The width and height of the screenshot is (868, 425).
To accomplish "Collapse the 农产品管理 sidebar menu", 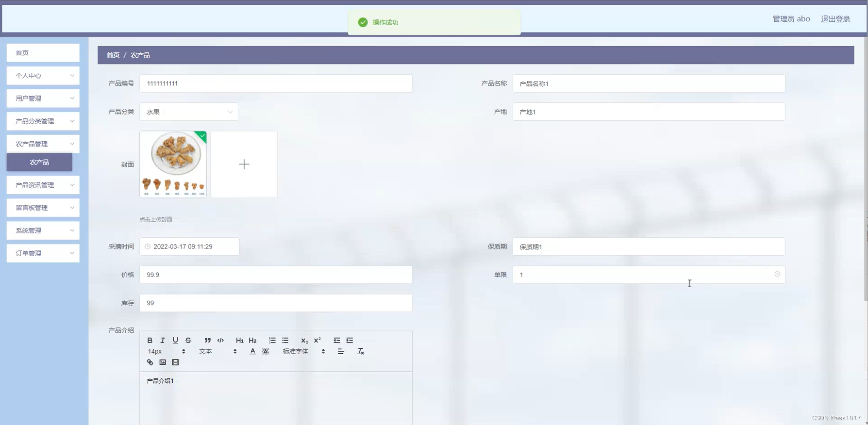I will [43, 144].
